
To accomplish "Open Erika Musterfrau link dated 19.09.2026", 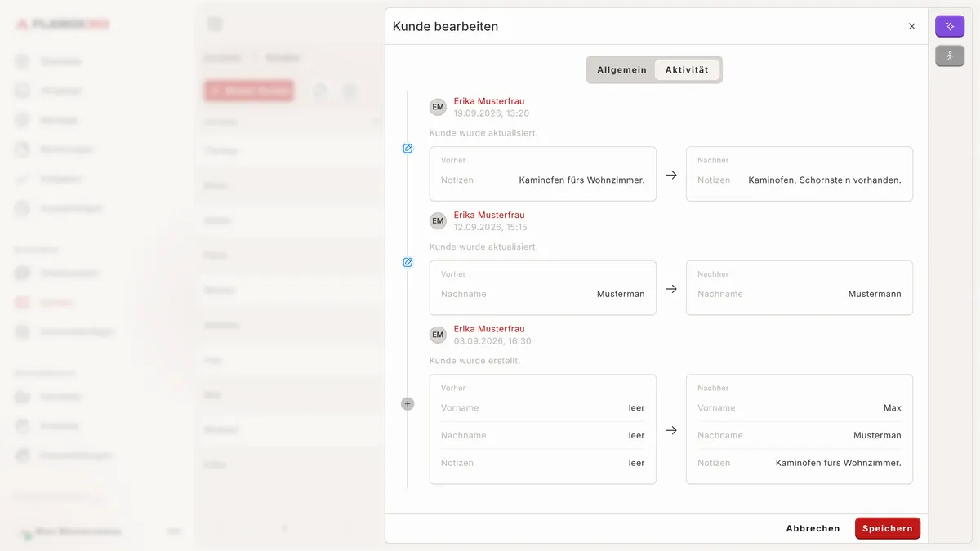I will tap(489, 101).
